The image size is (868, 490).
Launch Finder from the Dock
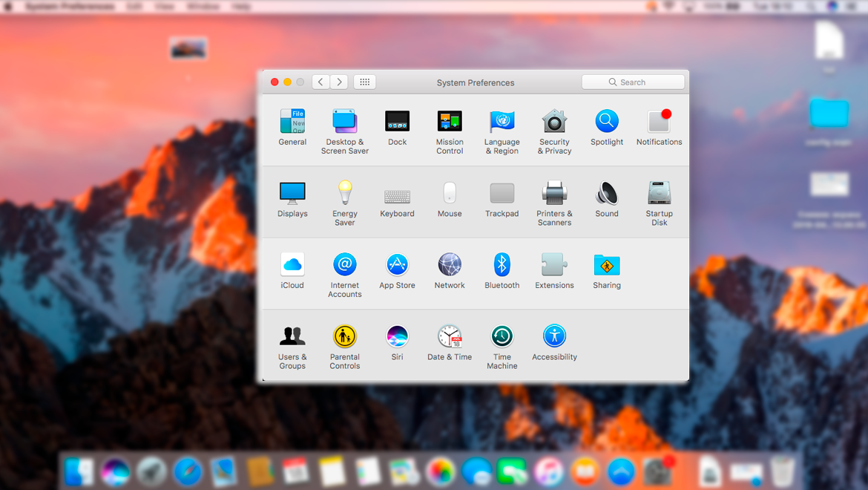click(79, 472)
